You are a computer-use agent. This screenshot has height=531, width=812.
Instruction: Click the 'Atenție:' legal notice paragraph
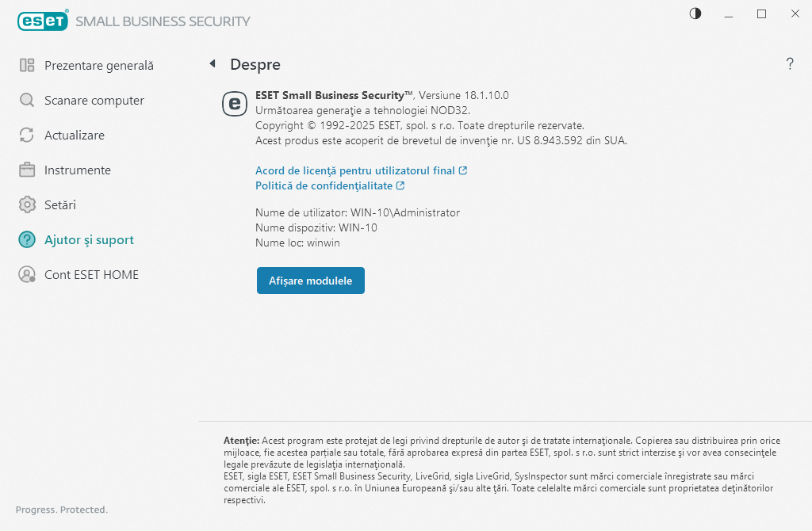pos(502,470)
